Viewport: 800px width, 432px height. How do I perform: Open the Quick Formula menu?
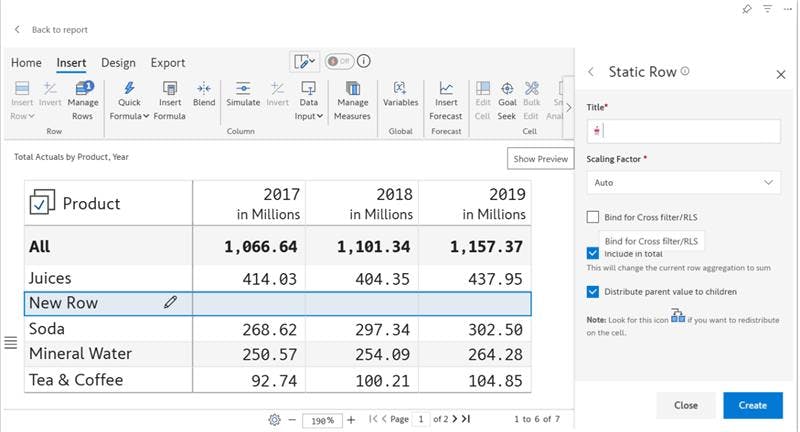129,101
